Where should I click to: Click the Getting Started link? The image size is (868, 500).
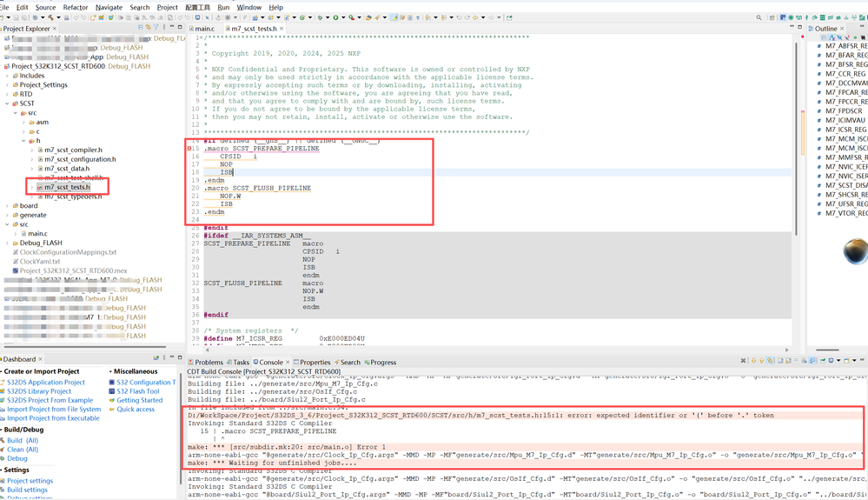click(140, 400)
